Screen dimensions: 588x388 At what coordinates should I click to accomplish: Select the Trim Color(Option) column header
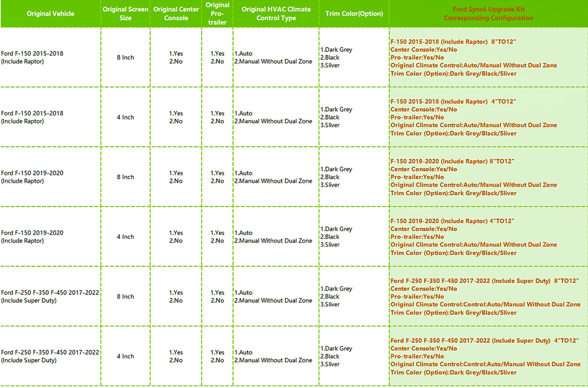tap(354, 14)
